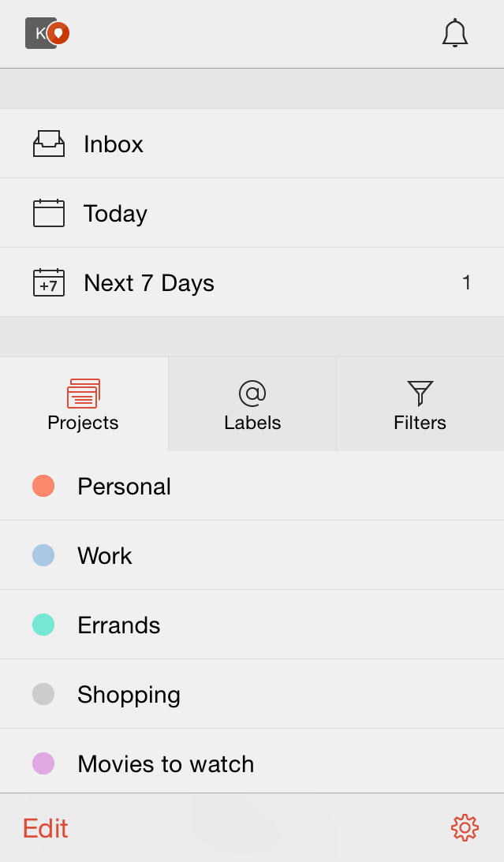Click the Projects stacked-cards icon
Viewport: 504px width, 862px height.
tap(84, 393)
